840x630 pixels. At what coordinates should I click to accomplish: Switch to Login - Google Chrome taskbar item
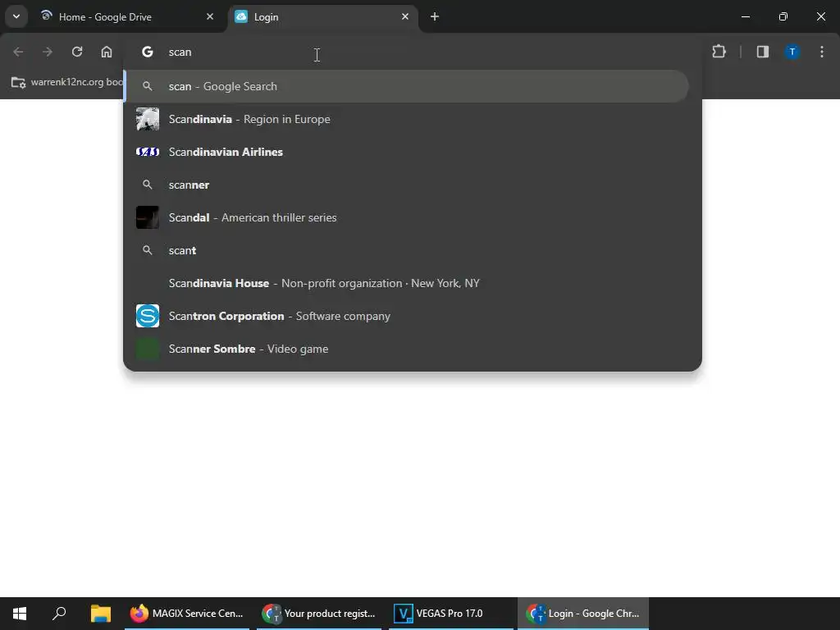point(583,614)
